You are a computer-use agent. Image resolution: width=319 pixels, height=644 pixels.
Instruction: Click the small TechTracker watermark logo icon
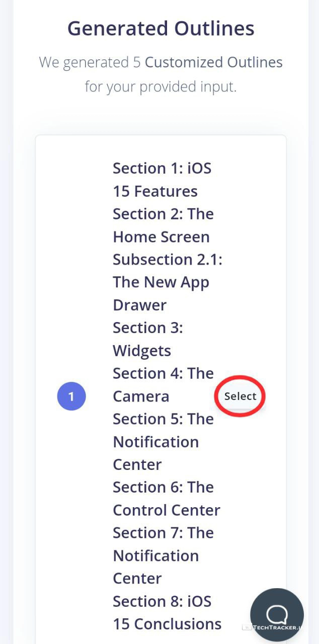point(246,627)
